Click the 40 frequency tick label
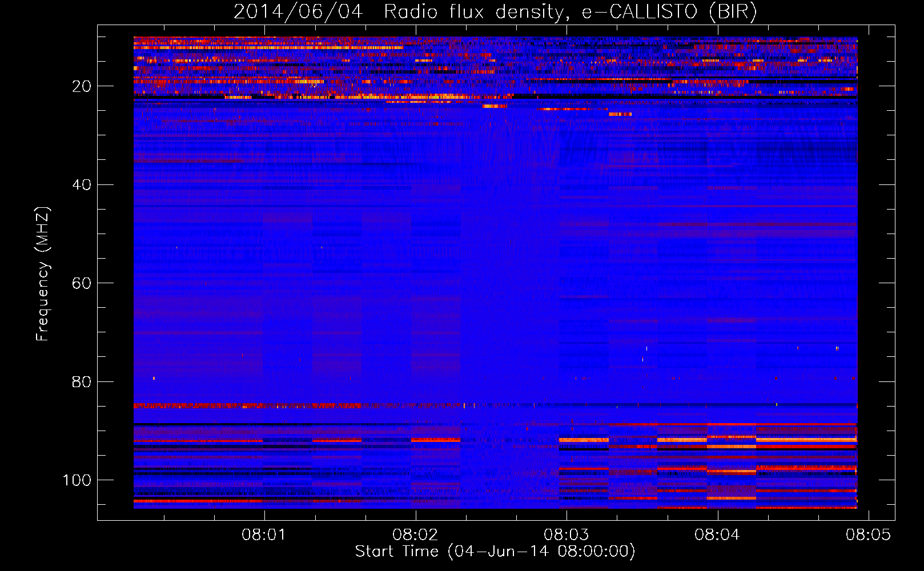This screenshot has width=924, height=571. tap(82, 185)
